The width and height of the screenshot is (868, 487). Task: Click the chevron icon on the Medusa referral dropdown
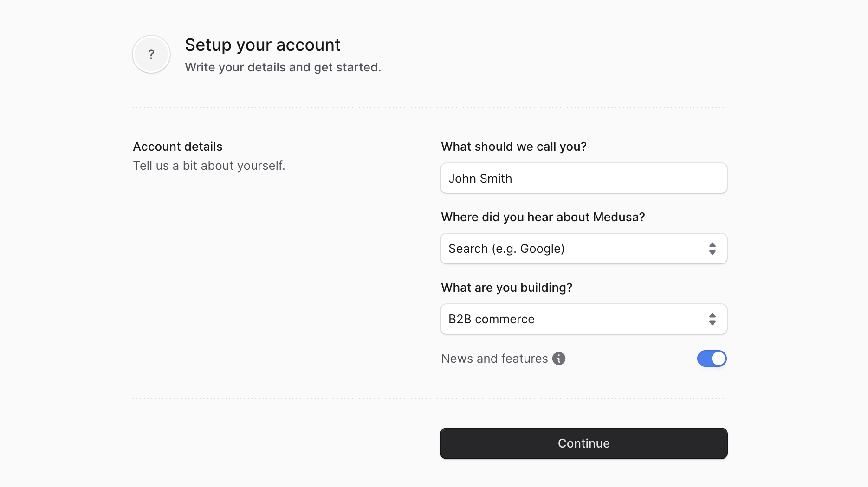click(x=713, y=249)
